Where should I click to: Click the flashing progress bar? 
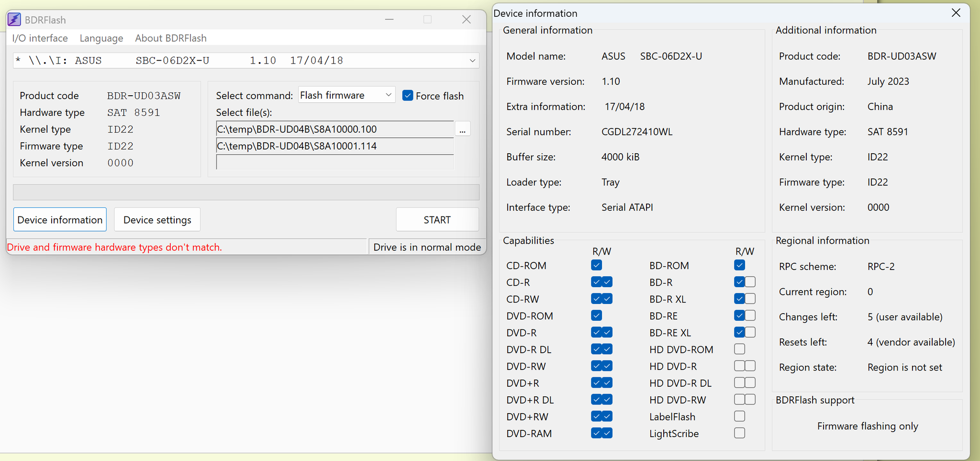246,192
